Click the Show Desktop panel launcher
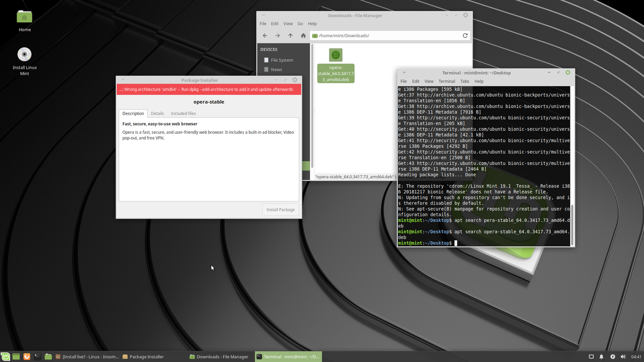Image resolution: width=644 pixels, height=362 pixels. 16,356
